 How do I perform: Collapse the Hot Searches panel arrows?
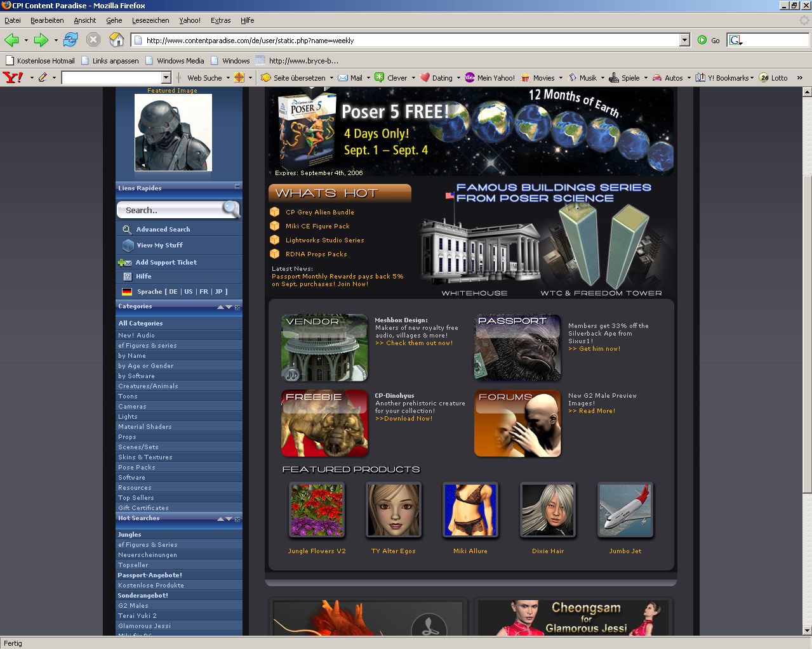(225, 519)
